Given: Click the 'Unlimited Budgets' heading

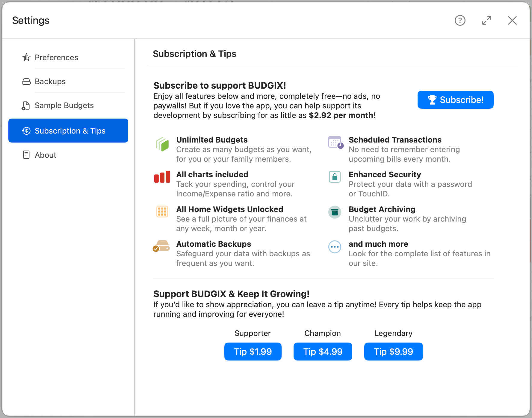Looking at the screenshot, I should click(x=212, y=140).
